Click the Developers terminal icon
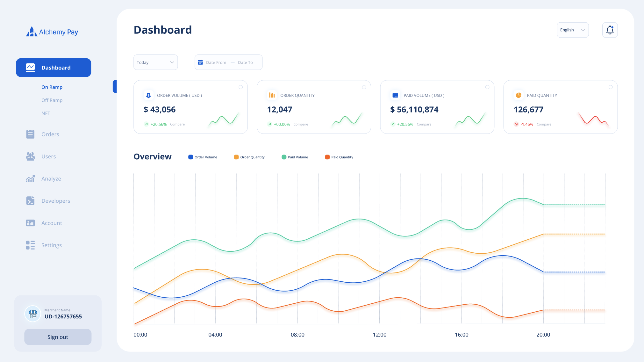The width and height of the screenshot is (644, 362). pyautogui.click(x=30, y=201)
